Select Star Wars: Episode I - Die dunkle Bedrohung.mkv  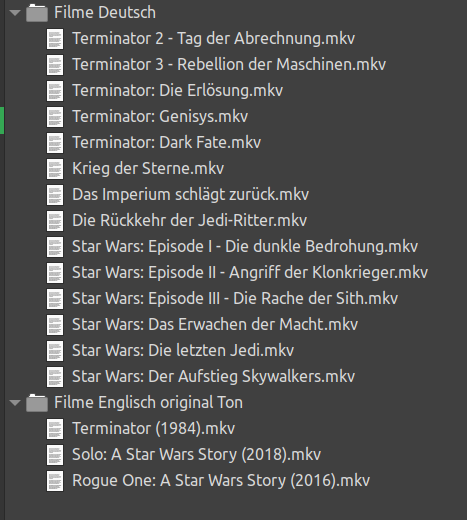coord(245,247)
